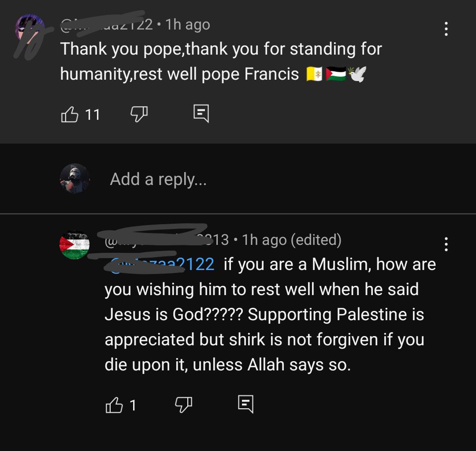Viewport: 476px width, 451px height.
Task: Tap the '1h ago (edited)' timestamp
Action: click(292, 240)
